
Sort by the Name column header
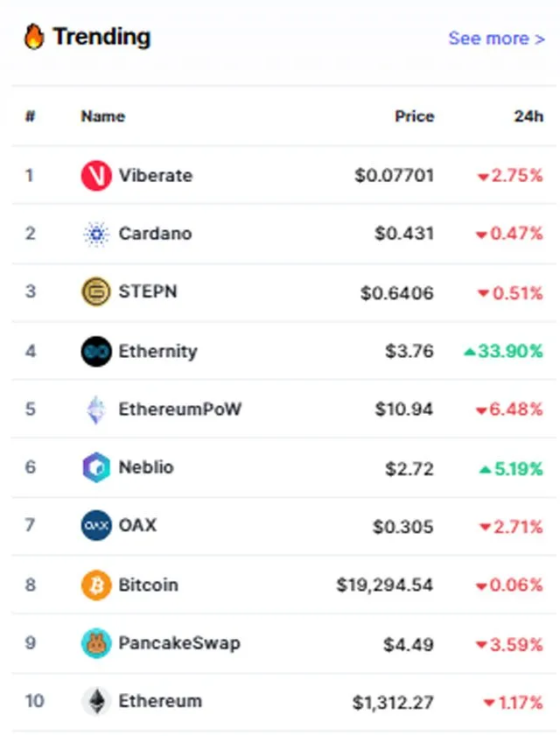[102, 116]
